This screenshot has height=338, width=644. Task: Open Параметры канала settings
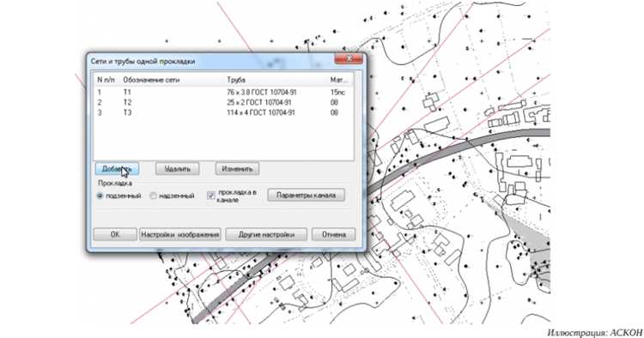(306, 196)
